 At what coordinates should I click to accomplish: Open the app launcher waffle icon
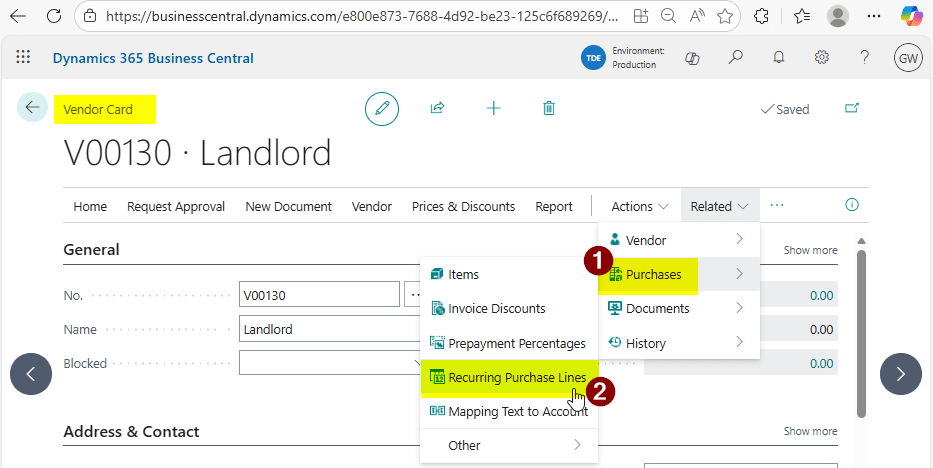[x=23, y=58]
